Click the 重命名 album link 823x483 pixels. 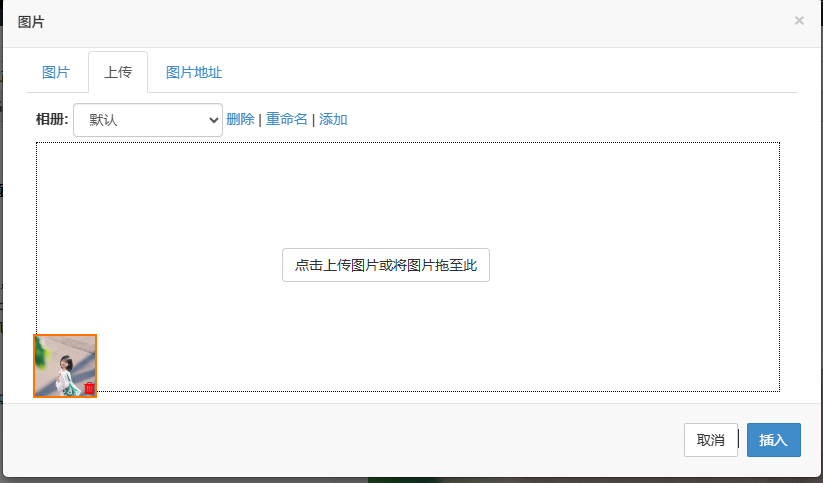(287, 119)
